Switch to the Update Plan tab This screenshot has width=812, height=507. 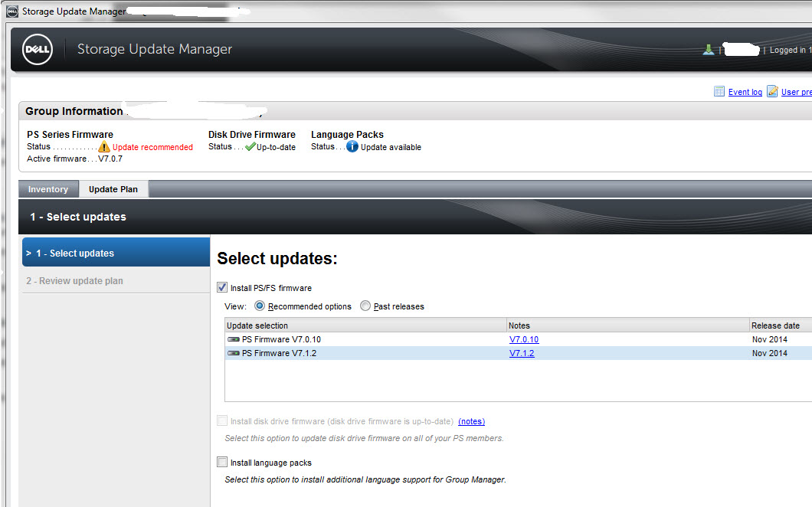pos(113,189)
